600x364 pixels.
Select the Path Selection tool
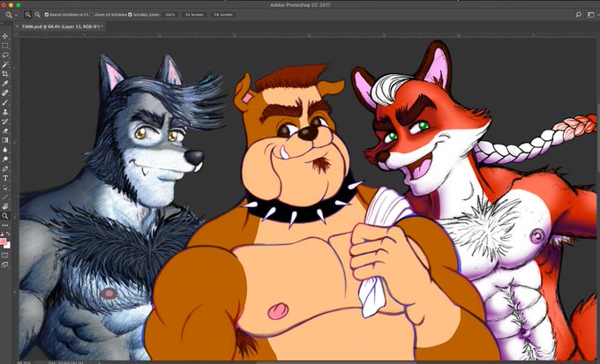pyautogui.click(x=5, y=188)
